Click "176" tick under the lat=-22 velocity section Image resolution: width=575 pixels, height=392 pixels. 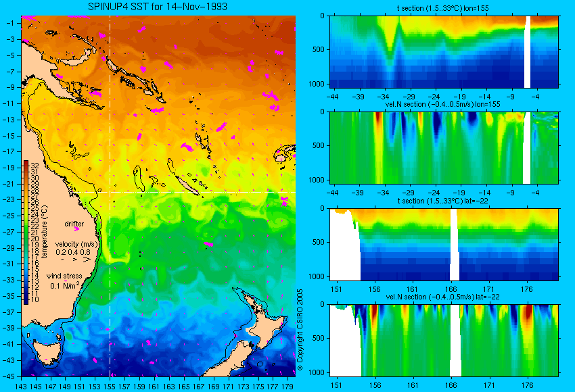click(x=527, y=385)
